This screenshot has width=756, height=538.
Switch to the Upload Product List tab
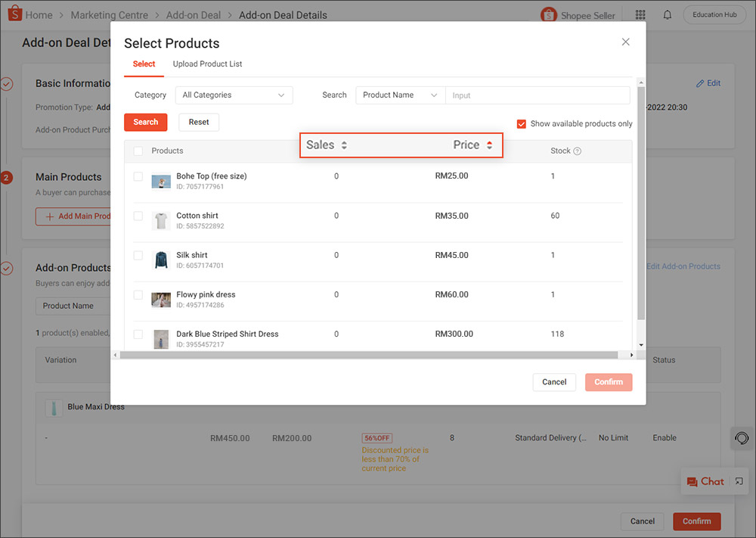(x=206, y=64)
